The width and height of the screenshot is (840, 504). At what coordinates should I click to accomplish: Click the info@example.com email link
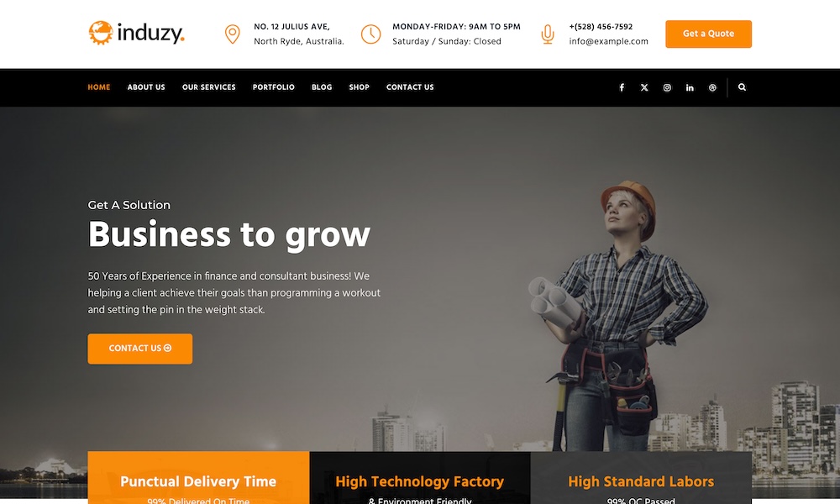point(608,41)
